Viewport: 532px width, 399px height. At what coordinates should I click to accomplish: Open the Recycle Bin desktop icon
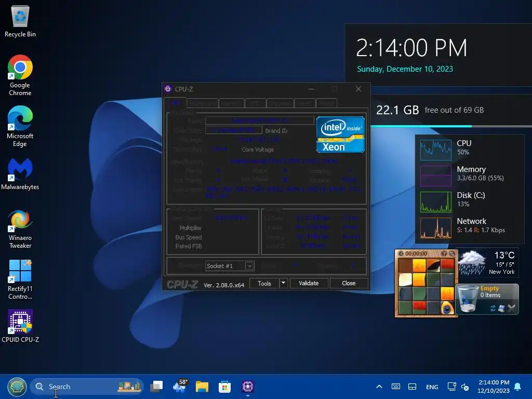click(x=20, y=21)
